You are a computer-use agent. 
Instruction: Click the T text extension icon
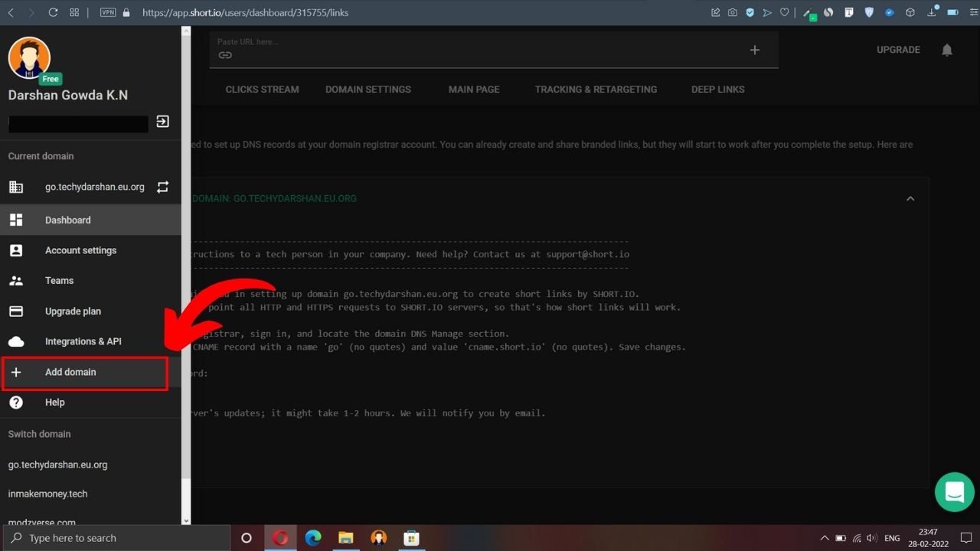click(x=849, y=12)
